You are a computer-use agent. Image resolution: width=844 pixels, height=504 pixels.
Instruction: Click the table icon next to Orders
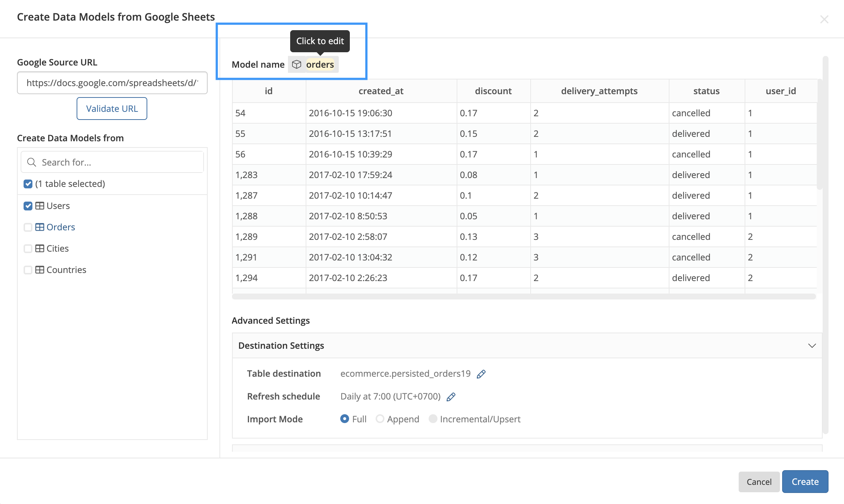point(39,227)
